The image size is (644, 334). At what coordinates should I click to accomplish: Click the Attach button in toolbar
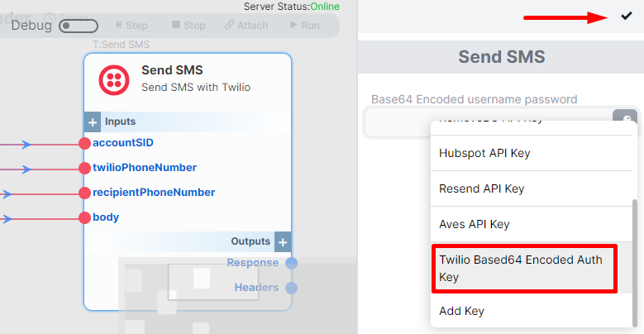point(246,26)
